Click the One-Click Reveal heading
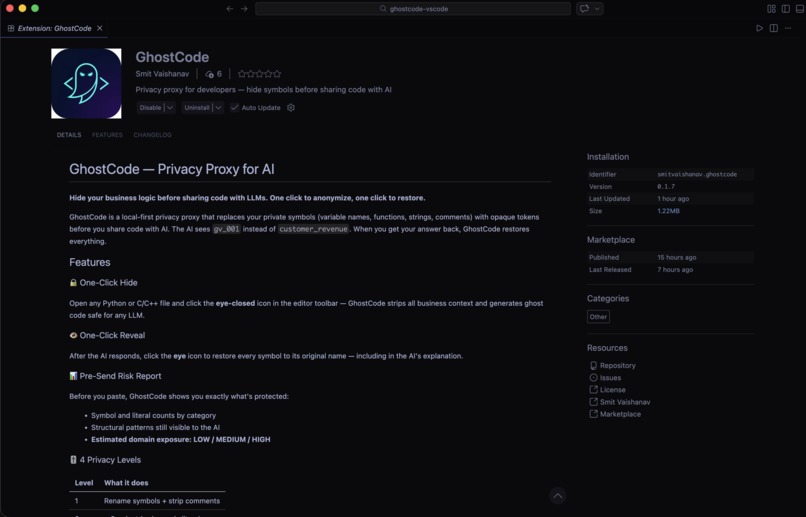Image resolution: width=806 pixels, height=517 pixels. coord(107,335)
